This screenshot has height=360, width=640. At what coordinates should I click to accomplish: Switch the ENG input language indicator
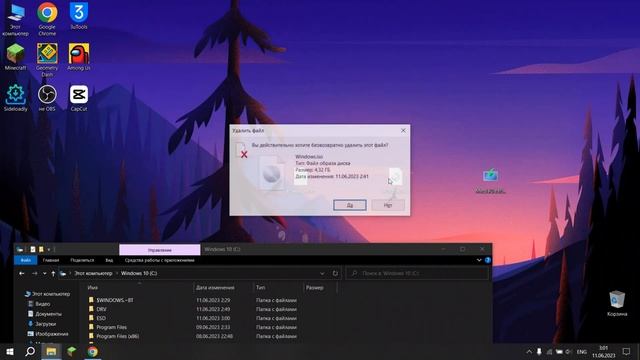click(x=582, y=351)
